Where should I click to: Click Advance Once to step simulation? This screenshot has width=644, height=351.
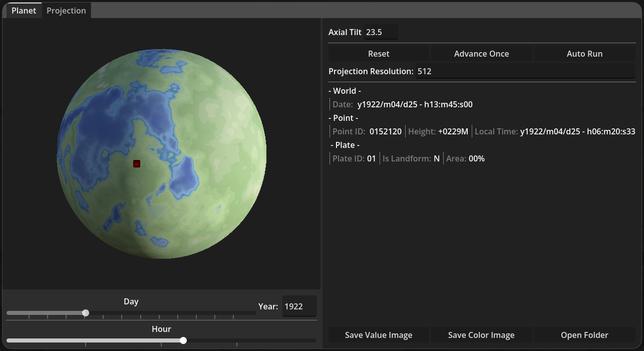coord(481,54)
